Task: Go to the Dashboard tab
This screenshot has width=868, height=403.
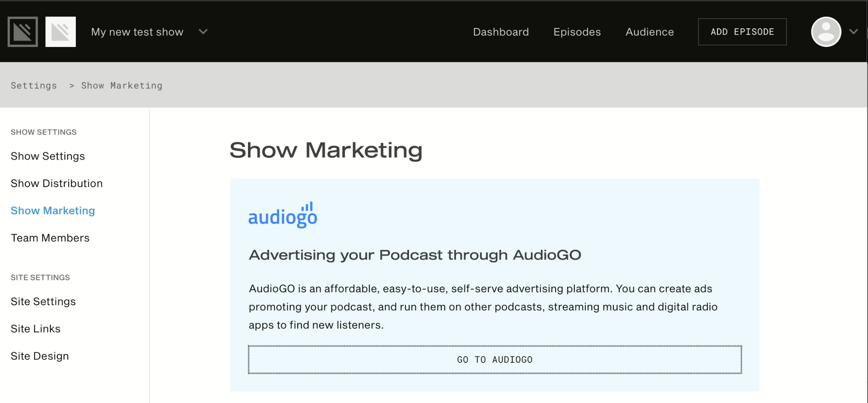Action: 501,32
